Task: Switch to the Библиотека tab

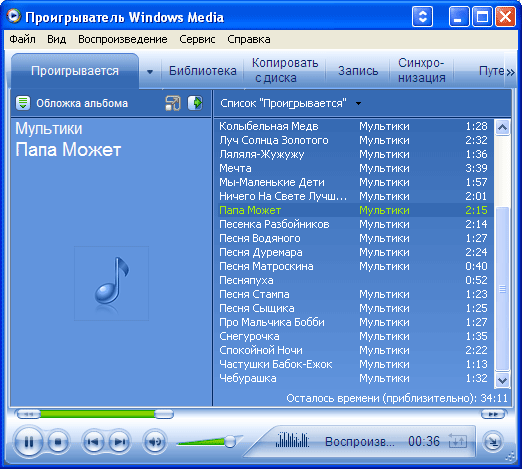Action: (203, 71)
